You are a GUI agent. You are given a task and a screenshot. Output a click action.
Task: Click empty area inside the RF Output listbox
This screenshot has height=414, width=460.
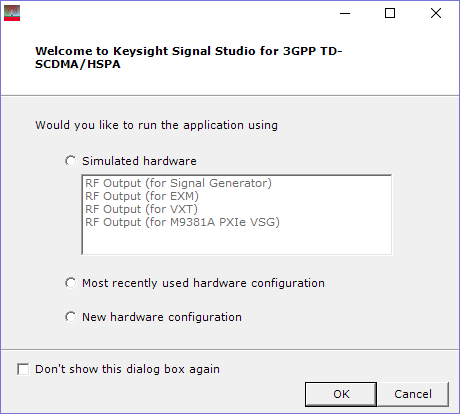pyautogui.click(x=237, y=242)
